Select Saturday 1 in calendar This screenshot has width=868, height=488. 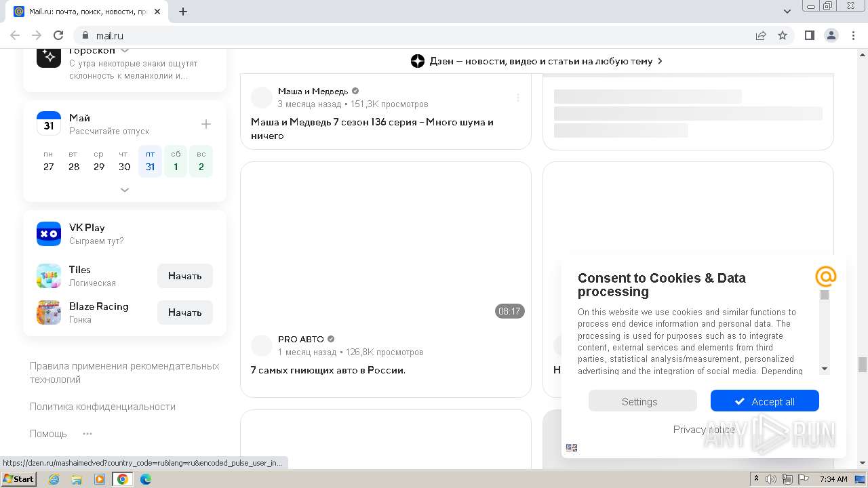click(x=176, y=161)
